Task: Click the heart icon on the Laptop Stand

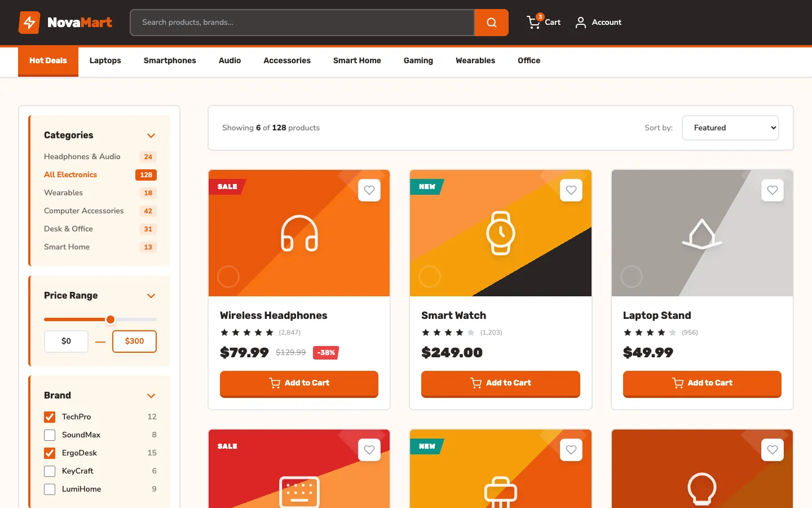Action: 772,190
